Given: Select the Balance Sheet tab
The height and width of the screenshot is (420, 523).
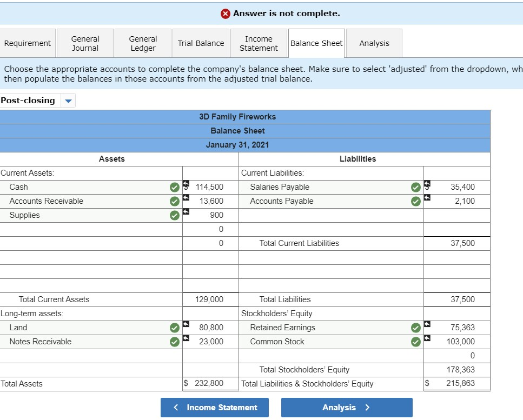Looking at the screenshot, I should tap(316, 43).
